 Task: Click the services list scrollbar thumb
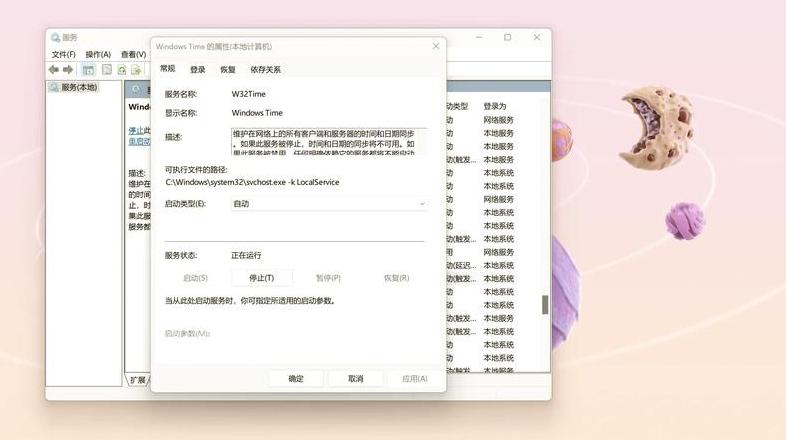545,305
